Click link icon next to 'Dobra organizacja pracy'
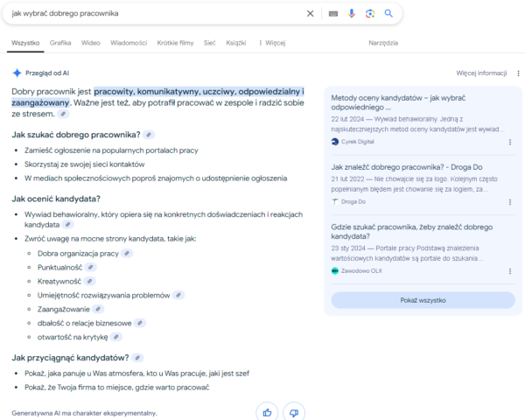The height and width of the screenshot is (420, 525). pos(127,254)
